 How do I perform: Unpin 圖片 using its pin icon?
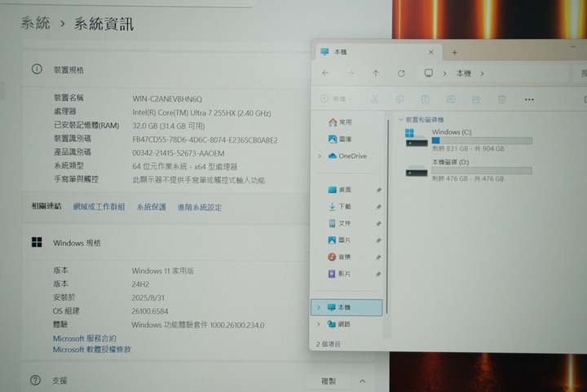378,240
